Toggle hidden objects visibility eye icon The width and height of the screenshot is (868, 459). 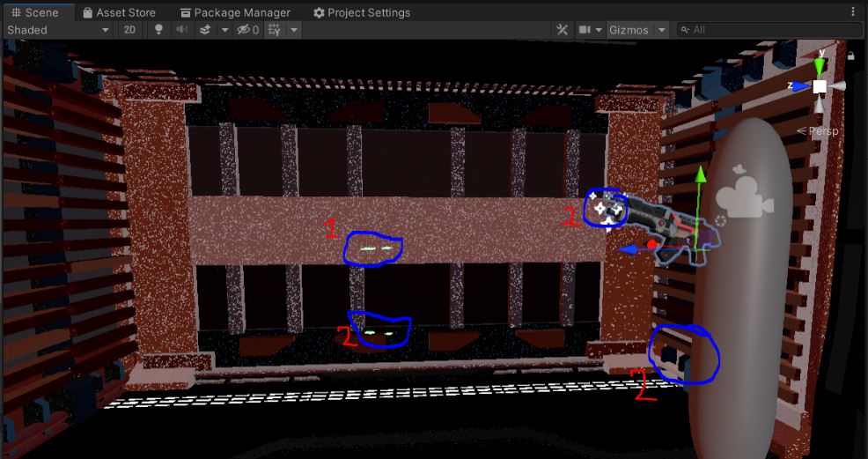click(x=248, y=30)
